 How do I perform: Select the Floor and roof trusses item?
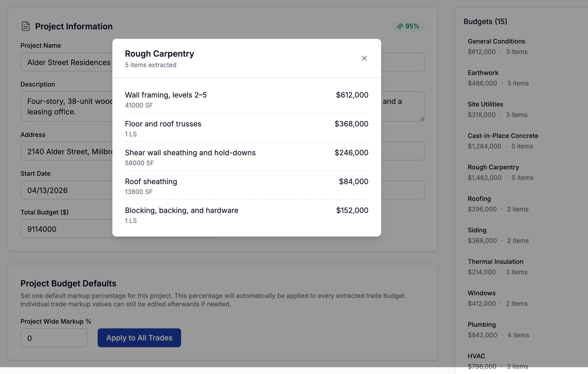(x=246, y=129)
